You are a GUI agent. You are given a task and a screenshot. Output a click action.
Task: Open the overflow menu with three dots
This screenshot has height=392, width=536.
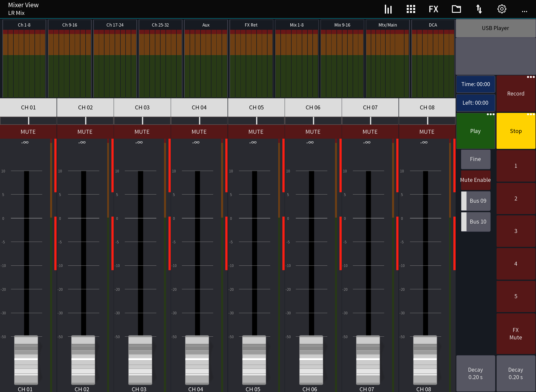point(525,10)
